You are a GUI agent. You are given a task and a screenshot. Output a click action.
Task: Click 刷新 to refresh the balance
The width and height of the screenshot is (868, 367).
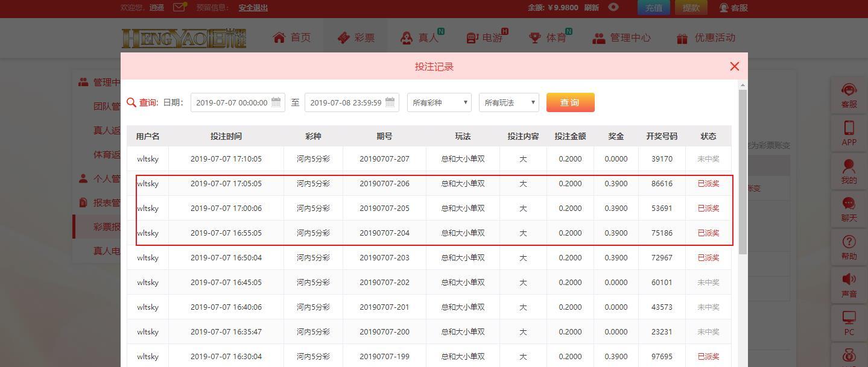click(592, 7)
